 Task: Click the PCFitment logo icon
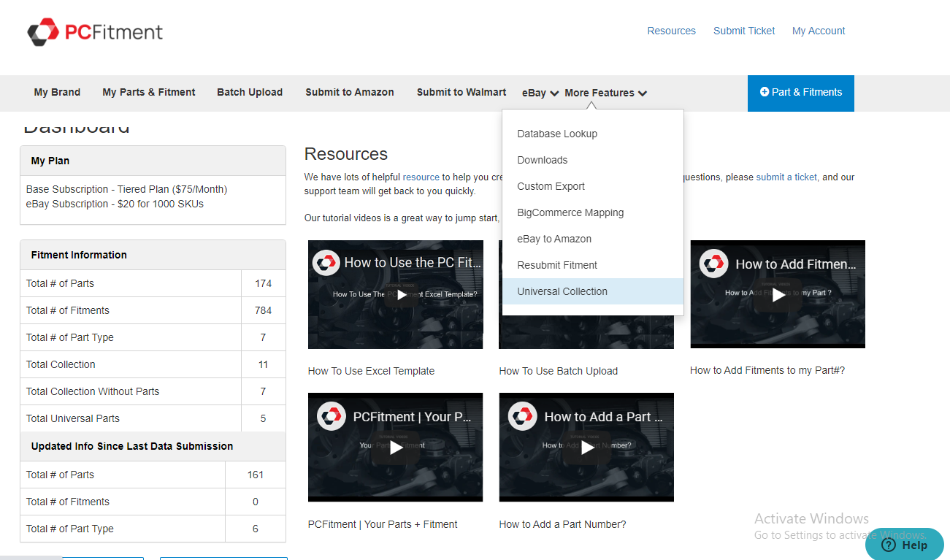(x=43, y=32)
